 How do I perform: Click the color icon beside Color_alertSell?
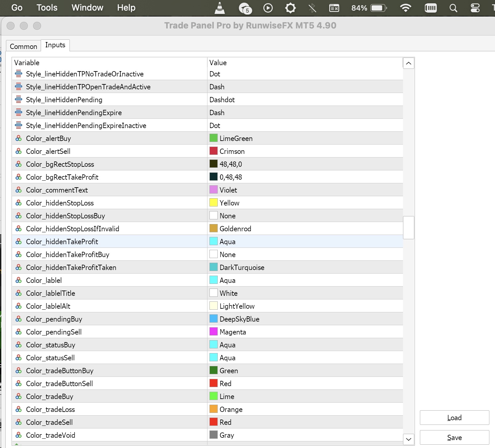click(19, 151)
